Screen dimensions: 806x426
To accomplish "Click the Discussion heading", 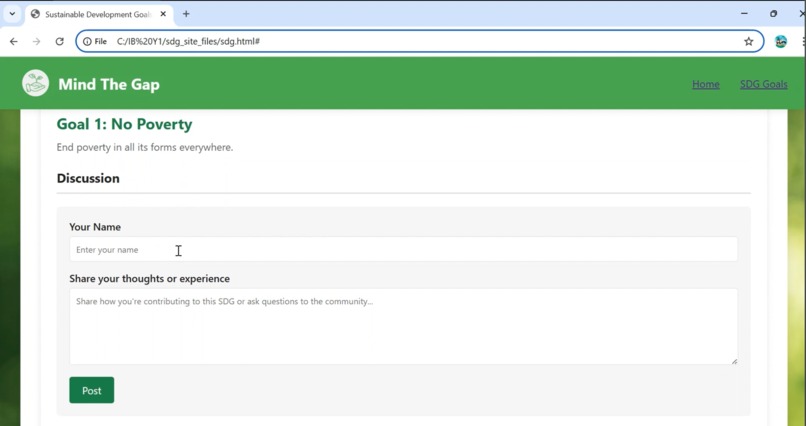I will (88, 178).
